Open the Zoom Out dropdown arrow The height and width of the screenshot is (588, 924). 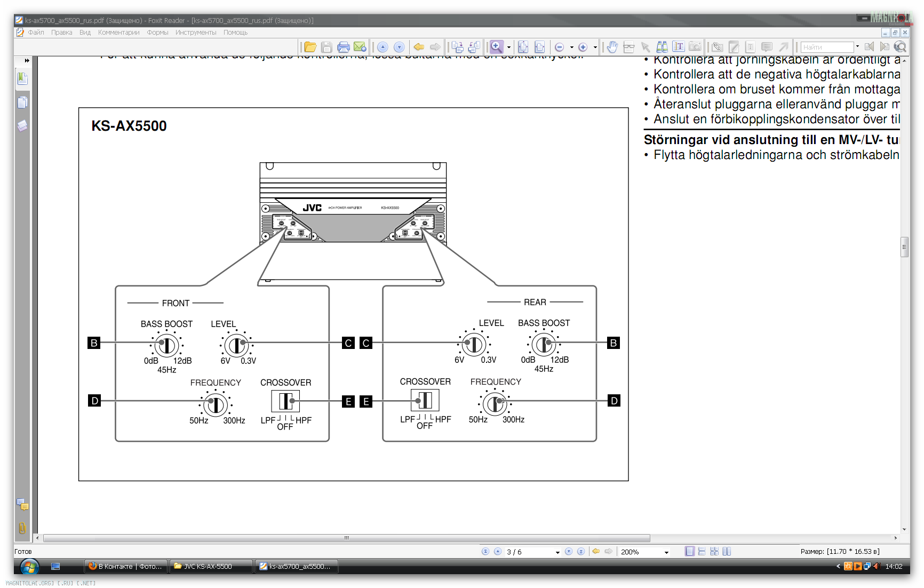pos(571,47)
